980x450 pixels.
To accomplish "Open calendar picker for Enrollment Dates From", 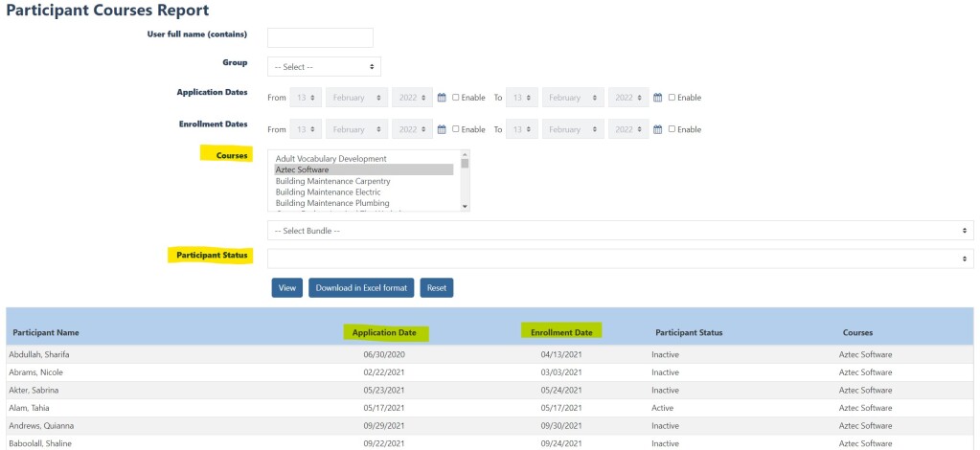I will tap(442, 129).
